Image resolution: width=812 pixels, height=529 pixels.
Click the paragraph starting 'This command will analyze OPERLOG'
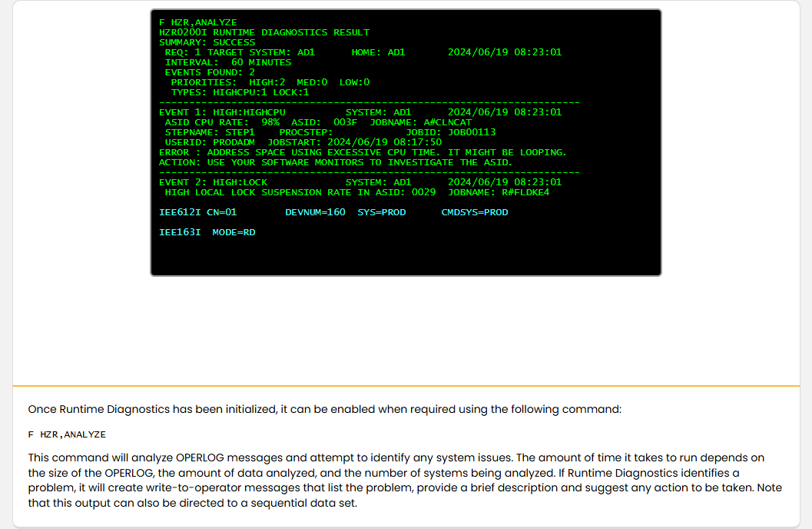click(405, 481)
